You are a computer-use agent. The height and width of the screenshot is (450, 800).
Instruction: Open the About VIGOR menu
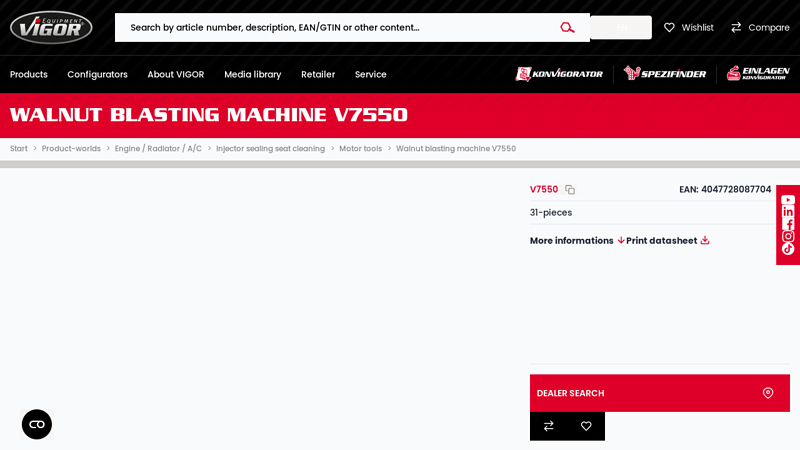[176, 74]
